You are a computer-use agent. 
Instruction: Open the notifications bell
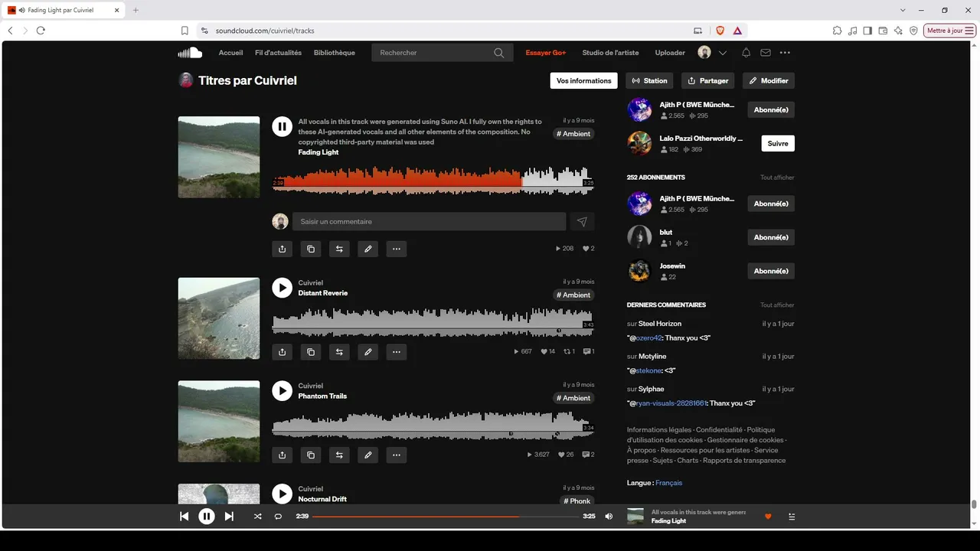click(746, 53)
